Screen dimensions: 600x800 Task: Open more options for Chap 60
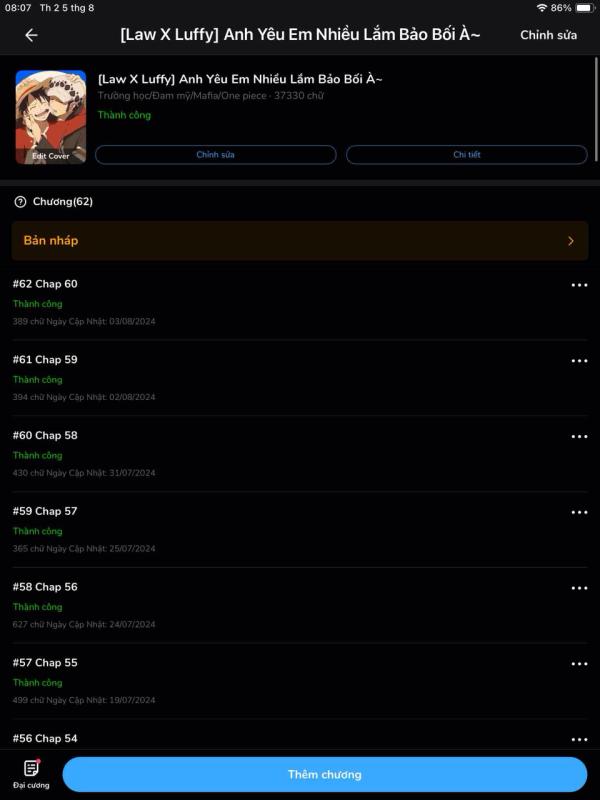click(579, 285)
